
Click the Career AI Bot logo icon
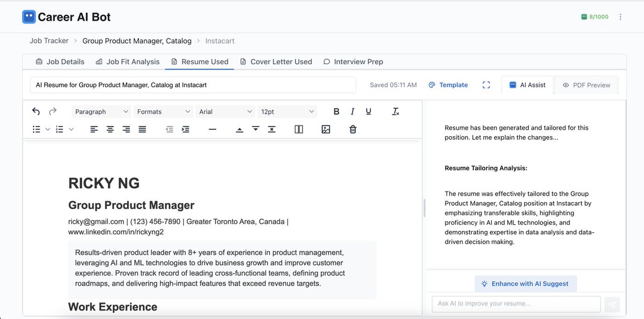(28, 17)
